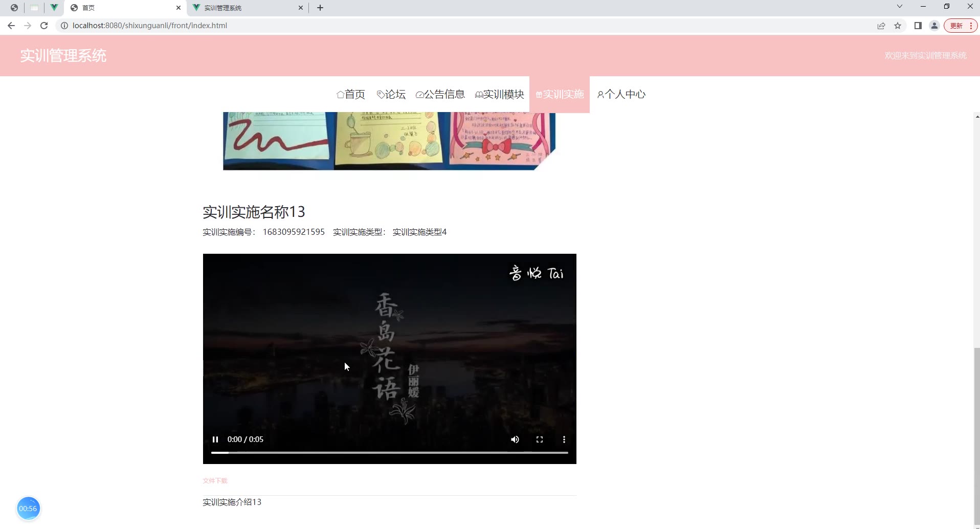The width and height of the screenshot is (980, 529).
Task: Open a new tab with the plus icon
Action: [x=320, y=8]
